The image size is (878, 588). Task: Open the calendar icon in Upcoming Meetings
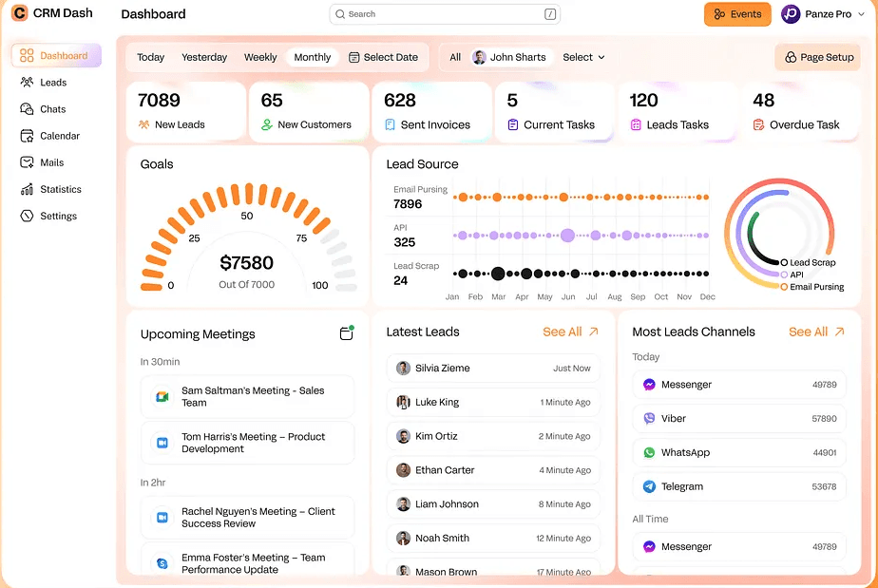point(347,333)
